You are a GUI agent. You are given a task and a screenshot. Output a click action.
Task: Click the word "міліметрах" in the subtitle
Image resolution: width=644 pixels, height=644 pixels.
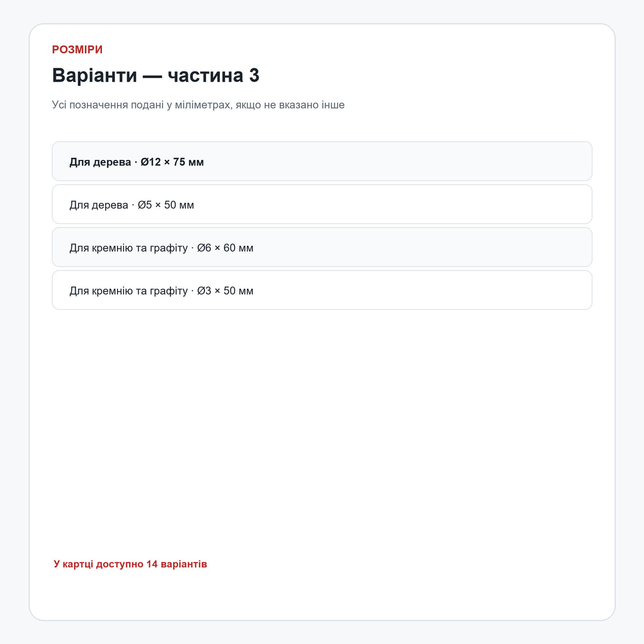pyautogui.click(x=202, y=105)
